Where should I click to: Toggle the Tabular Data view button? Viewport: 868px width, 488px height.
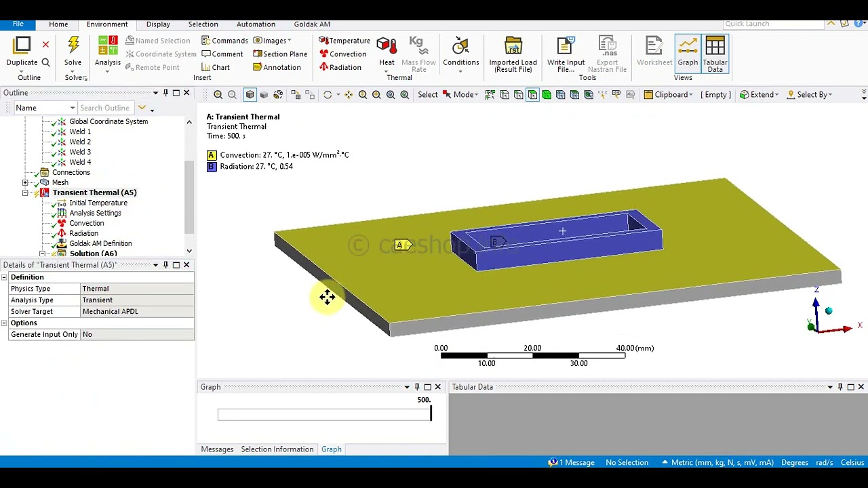point(715,54)
